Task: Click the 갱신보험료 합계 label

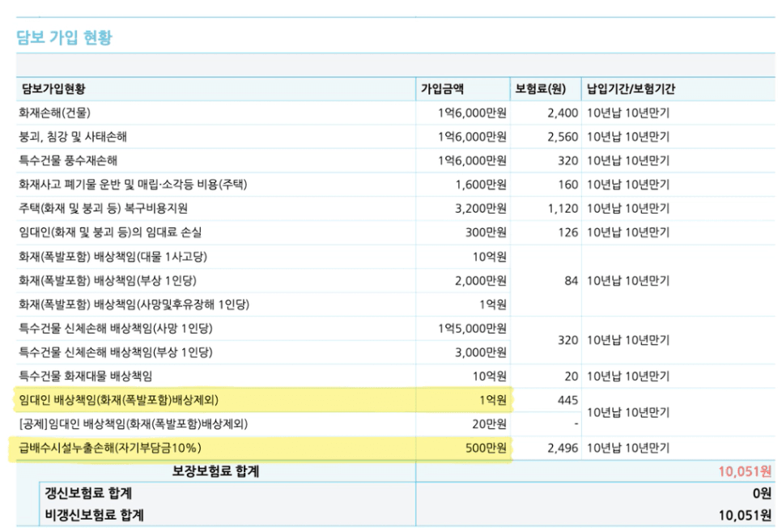Action: (x=89, y=492)
